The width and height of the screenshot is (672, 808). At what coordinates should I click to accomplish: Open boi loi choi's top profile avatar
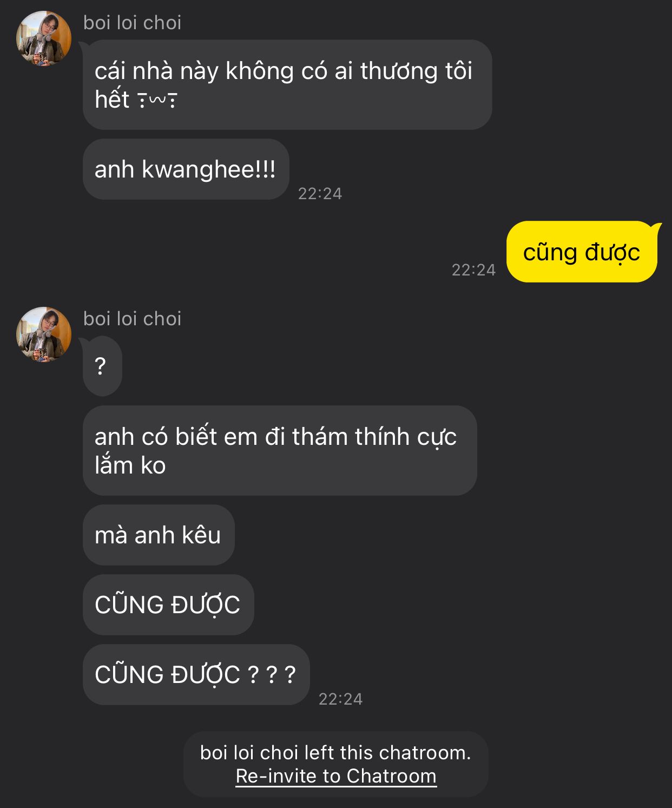coord(44,39)
